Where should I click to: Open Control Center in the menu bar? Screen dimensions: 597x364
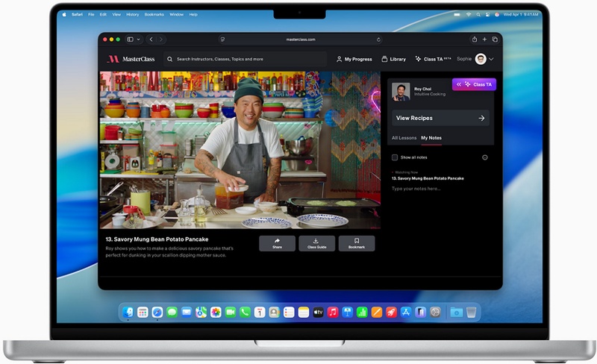tap(487, 14)
